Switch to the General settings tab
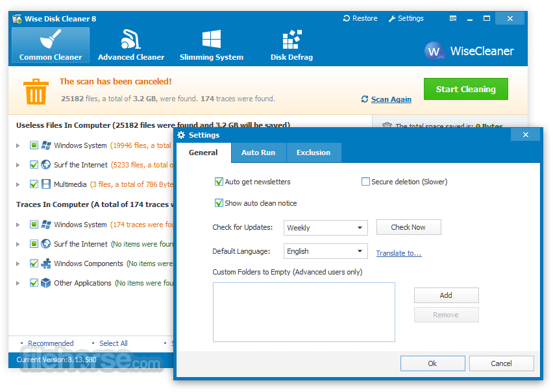The image size is (553, 392). pos(203,153)
